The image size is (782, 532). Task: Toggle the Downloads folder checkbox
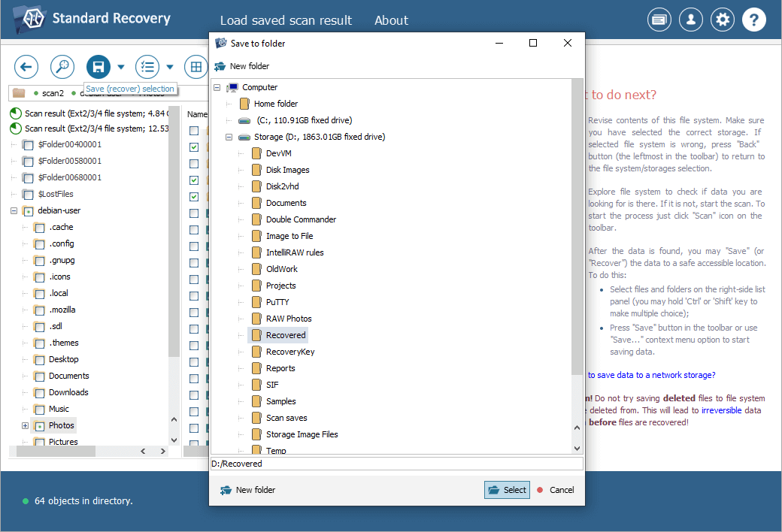(x=39, y=393)
